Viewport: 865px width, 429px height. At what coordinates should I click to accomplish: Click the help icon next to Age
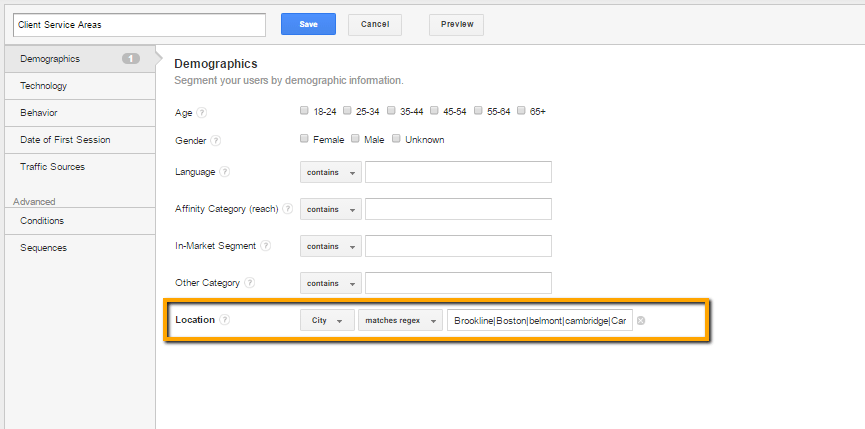click(202, 112)
